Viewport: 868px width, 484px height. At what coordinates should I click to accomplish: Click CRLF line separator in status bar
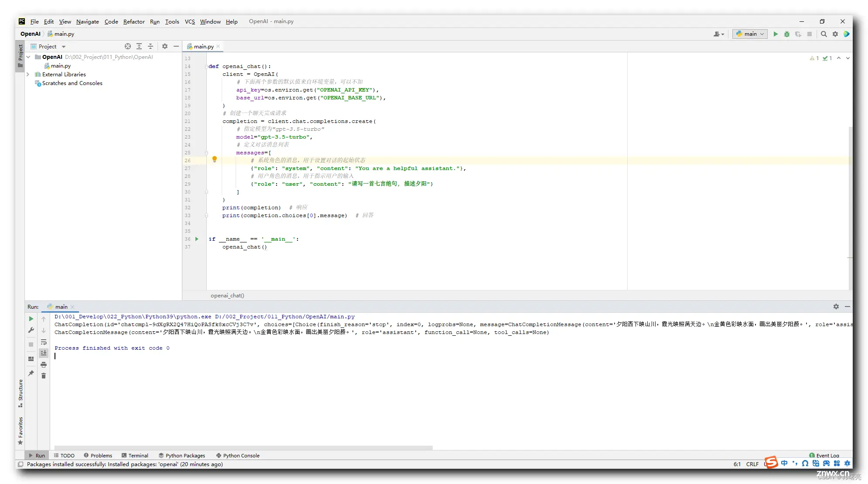point(752,464)
